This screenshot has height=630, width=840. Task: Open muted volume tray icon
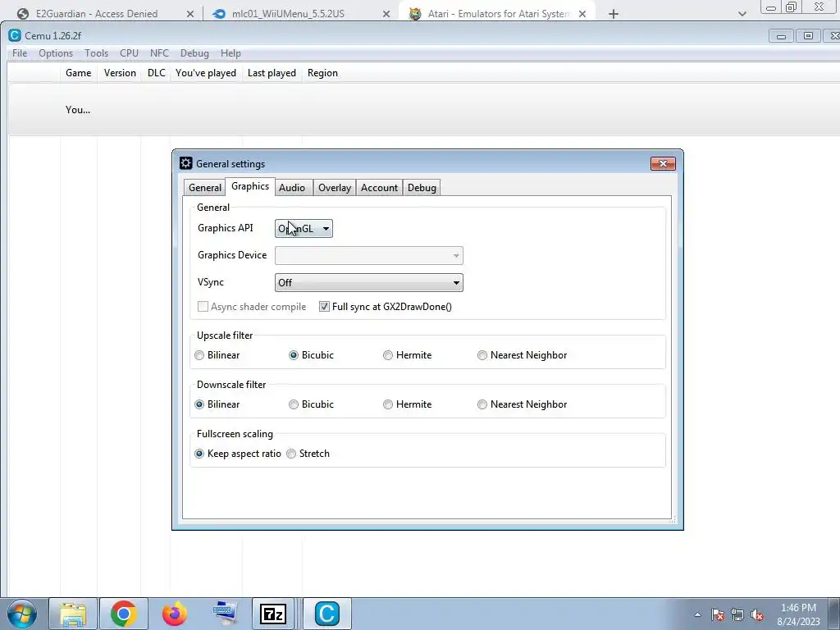[757, 614]
